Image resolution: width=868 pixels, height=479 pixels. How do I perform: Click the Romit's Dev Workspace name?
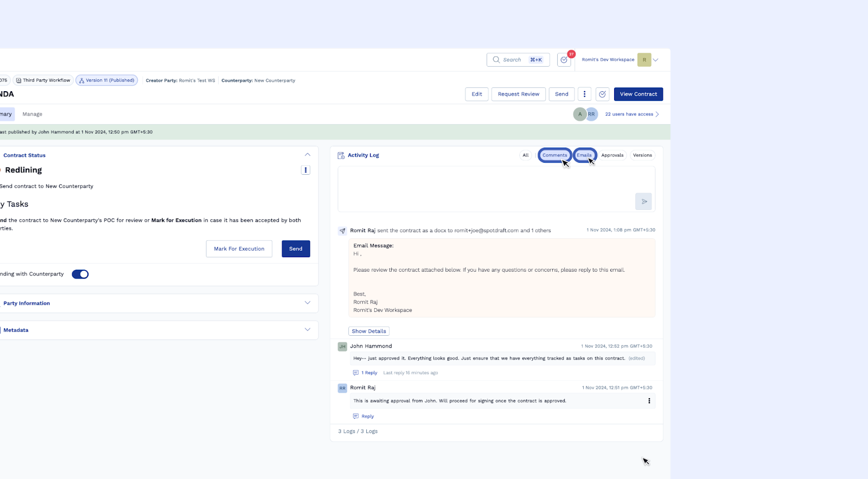(608, 60)
